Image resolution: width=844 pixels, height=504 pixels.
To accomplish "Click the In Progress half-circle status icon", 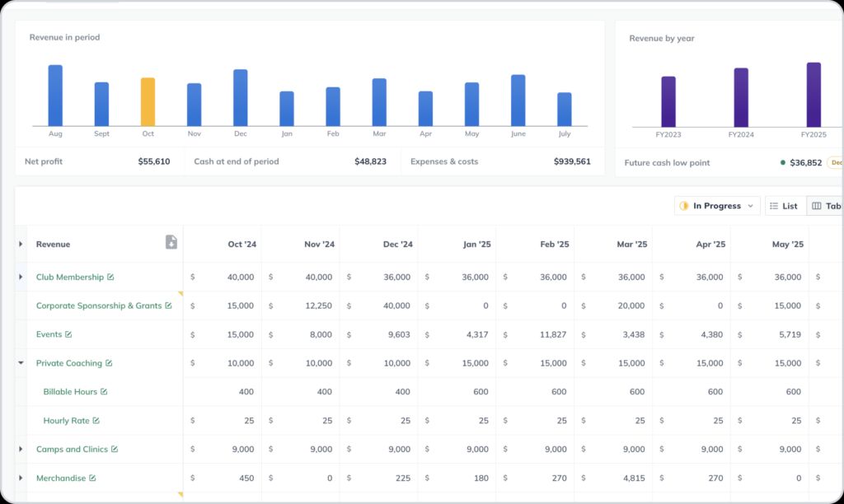I will (x=685, y=205).
